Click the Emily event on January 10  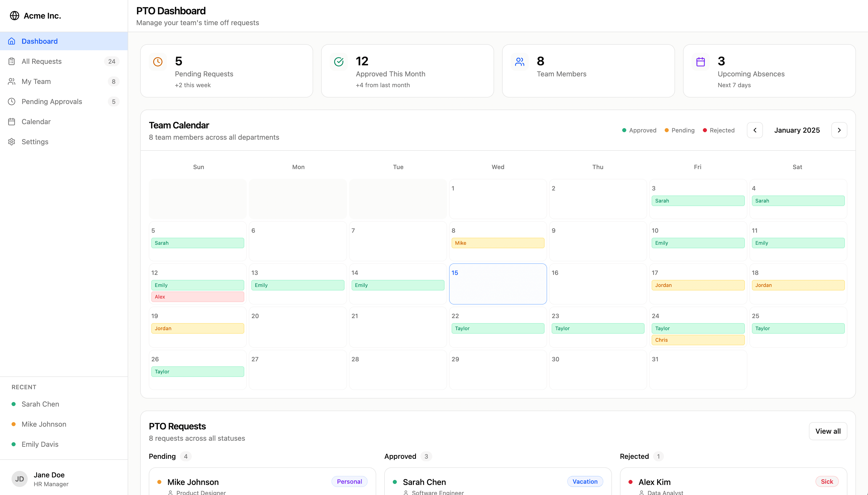coord(698,243)
